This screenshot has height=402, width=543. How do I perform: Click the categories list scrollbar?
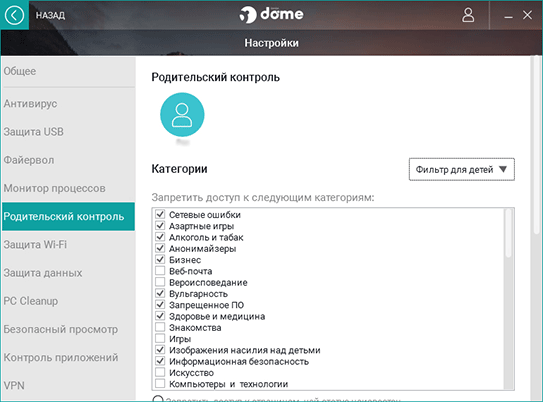click(x=508, y=233)
